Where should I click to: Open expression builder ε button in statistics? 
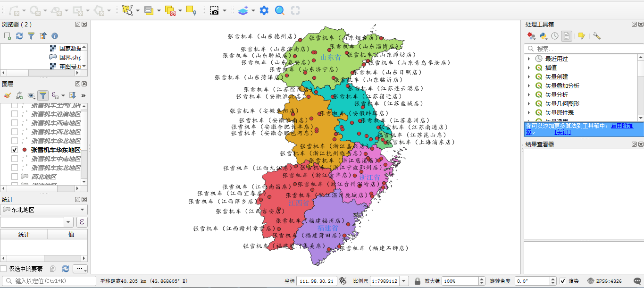coord(82,222)
